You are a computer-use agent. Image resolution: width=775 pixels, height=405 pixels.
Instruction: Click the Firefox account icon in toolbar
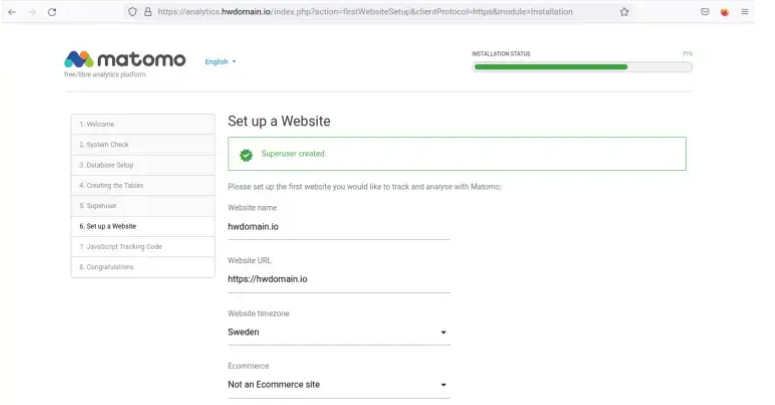[x=725, y=12]
